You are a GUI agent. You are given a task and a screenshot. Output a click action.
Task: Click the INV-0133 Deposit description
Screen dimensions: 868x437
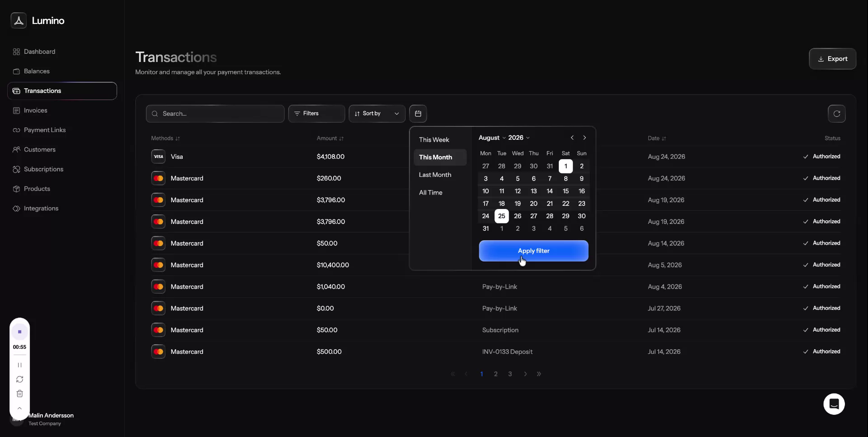pos(507,352)
